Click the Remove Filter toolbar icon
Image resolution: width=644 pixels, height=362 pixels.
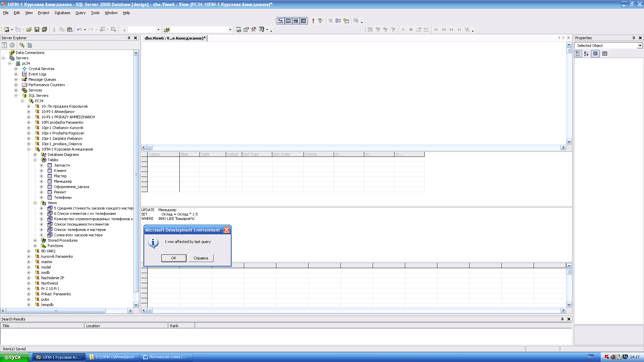pos(331,21)
